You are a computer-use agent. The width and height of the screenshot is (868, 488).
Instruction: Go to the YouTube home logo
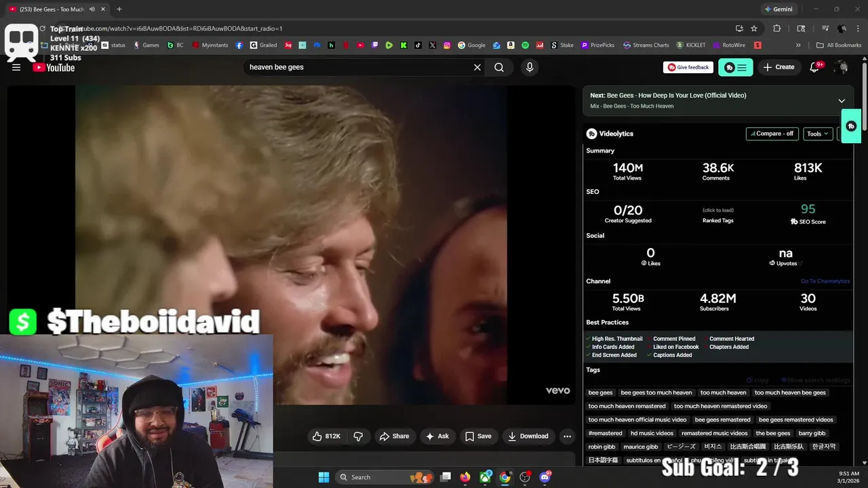click(x=54, y=67)
